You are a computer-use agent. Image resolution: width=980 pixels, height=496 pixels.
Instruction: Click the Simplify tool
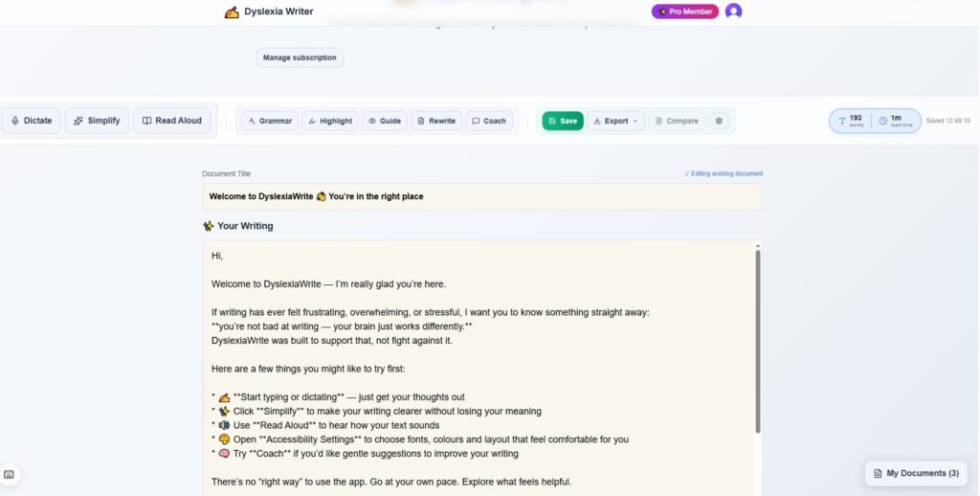(97, 121)
